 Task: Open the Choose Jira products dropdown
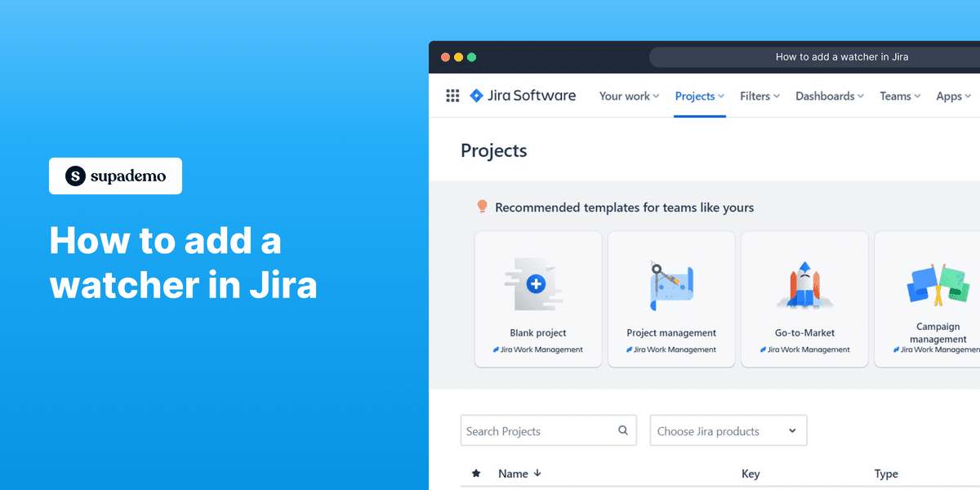coord(728,430)
